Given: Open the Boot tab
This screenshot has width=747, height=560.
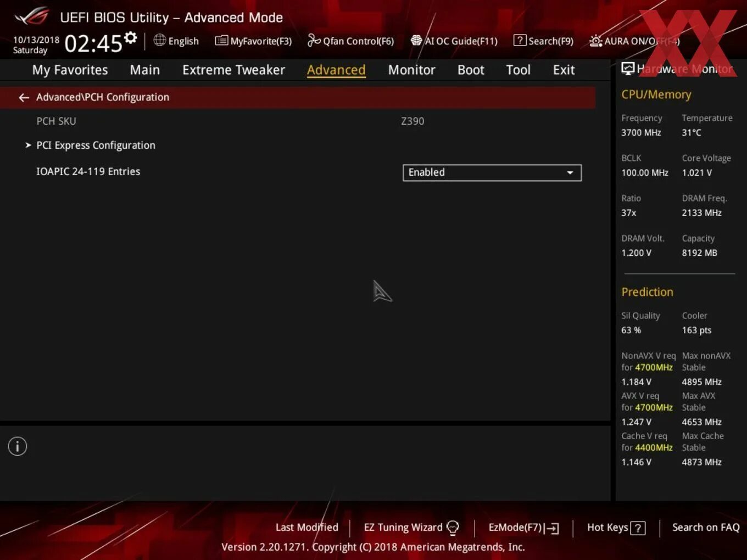Looking at the screenshot, I should point(471,70).
